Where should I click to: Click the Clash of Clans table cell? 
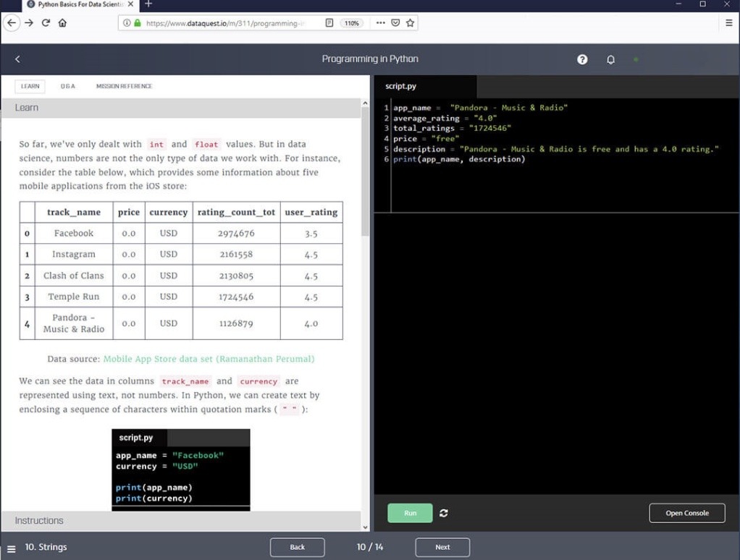tap(74, 276)
